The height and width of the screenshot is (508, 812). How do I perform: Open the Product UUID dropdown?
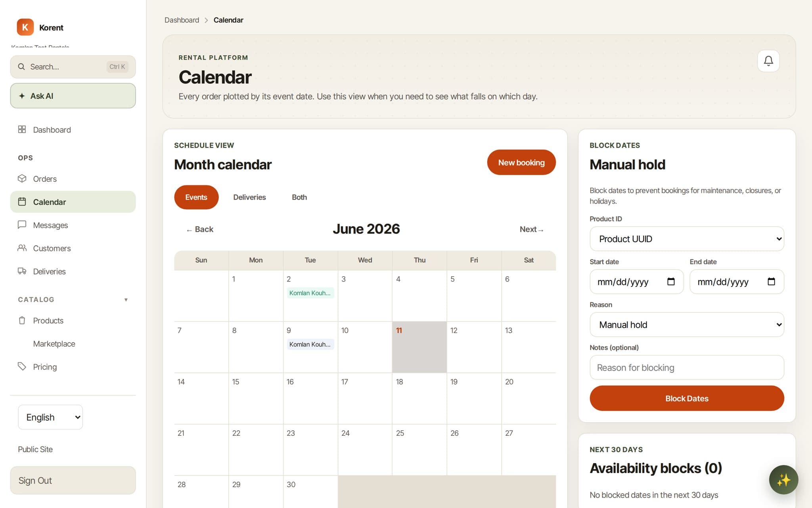point(687,239)
